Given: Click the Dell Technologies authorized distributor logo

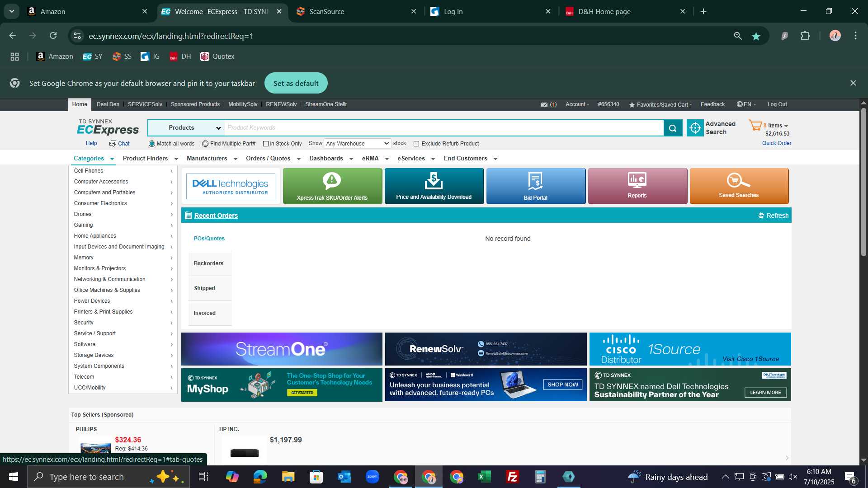Looking at the screenshot, I should point(231,186).
